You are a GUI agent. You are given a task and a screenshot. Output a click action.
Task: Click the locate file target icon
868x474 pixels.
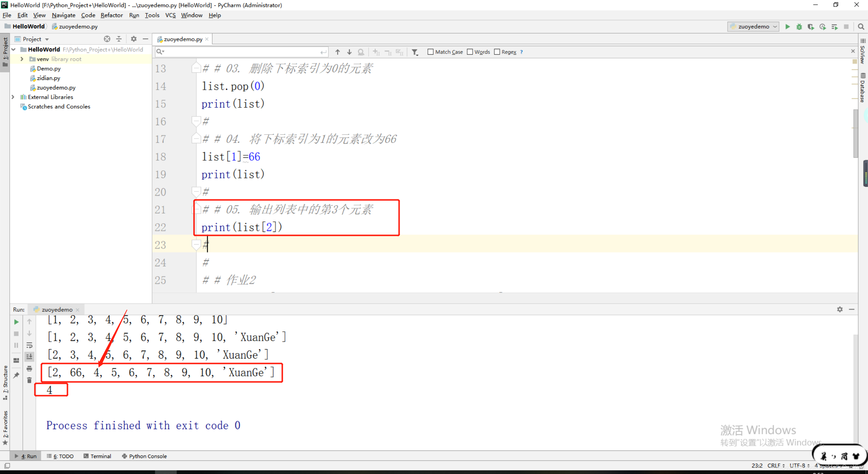(107, 39)
